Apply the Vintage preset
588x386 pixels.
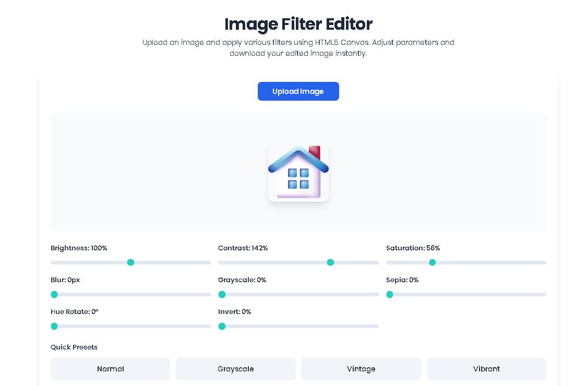click(361, 369)
